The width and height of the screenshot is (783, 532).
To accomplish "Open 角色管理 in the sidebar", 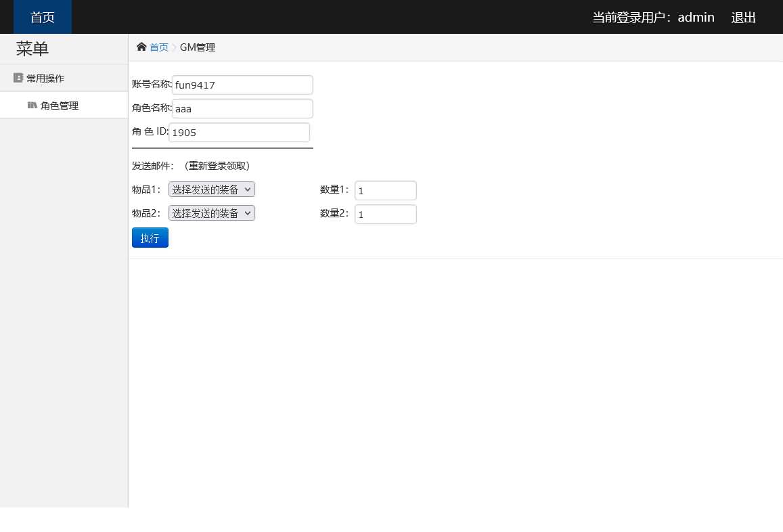I will (x=64, y=106).
